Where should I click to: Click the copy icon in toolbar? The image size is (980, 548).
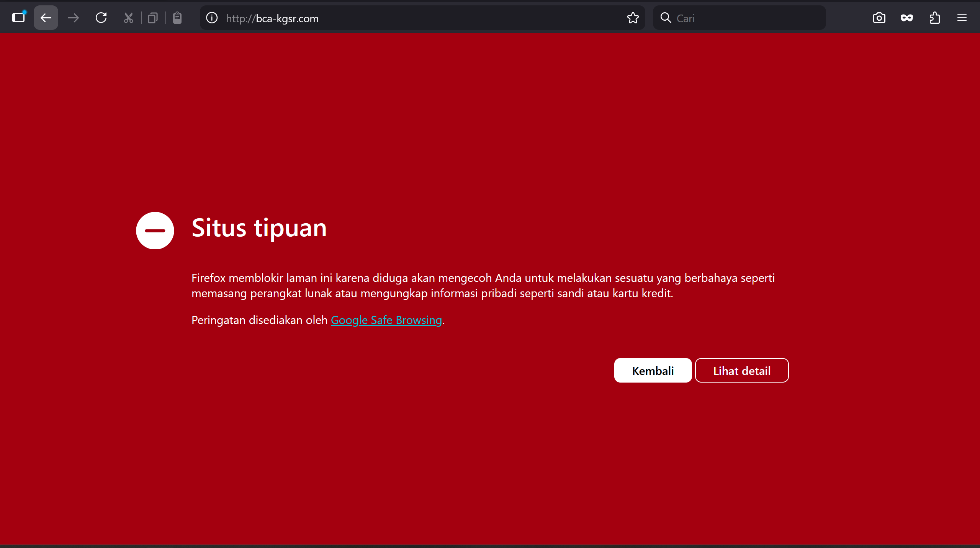point(153,18)
